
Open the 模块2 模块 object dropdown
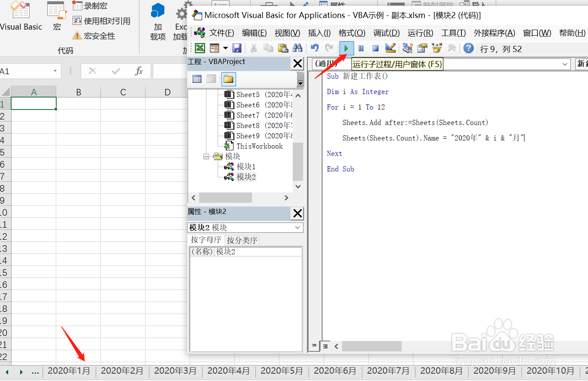(297, 228)
